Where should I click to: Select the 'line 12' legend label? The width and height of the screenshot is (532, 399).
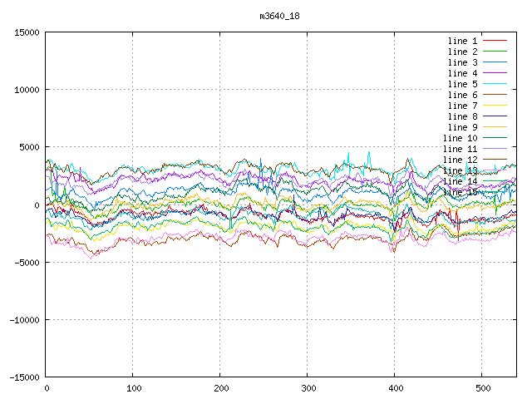coord(460,160)
